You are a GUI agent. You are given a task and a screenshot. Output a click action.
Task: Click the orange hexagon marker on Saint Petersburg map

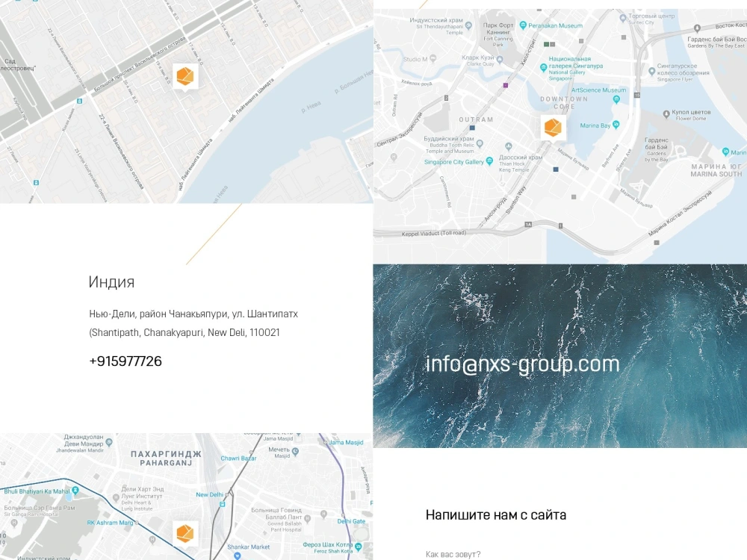click(x=185, y=76)
